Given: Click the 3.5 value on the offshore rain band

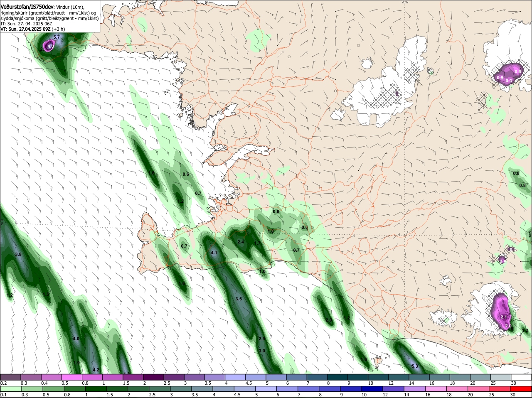Looking at the screenshot, I should click(x=239, y=299).
